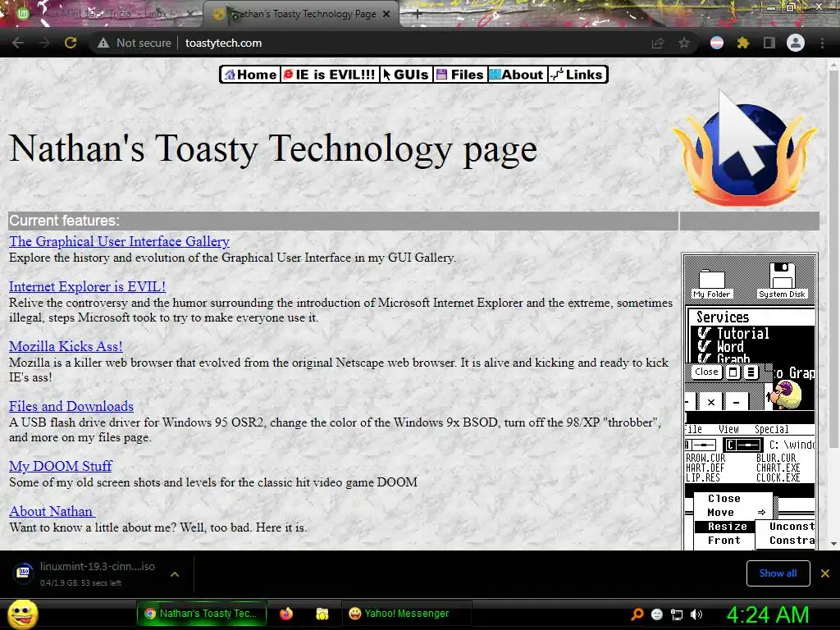
Task: Click the 4:24 AM clock
Action: (x=767, y=614)
